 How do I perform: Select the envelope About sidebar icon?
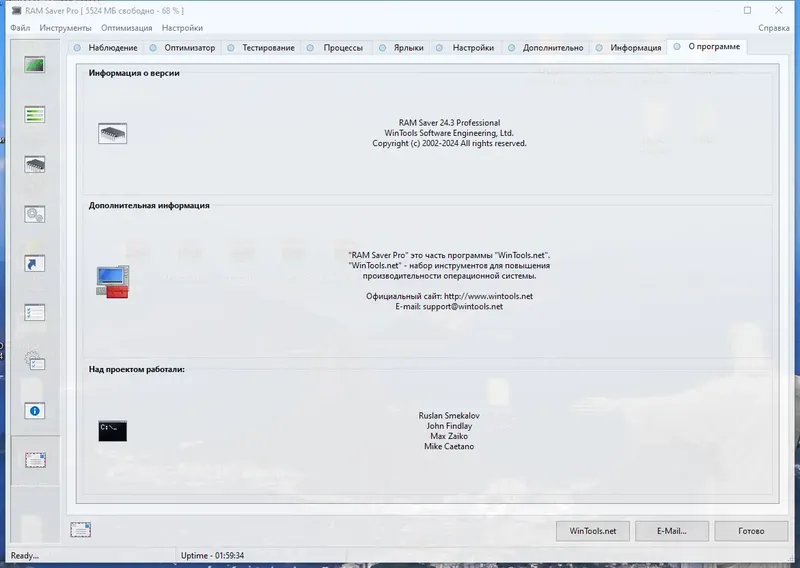pyautogui.click(x=35, y=460)
